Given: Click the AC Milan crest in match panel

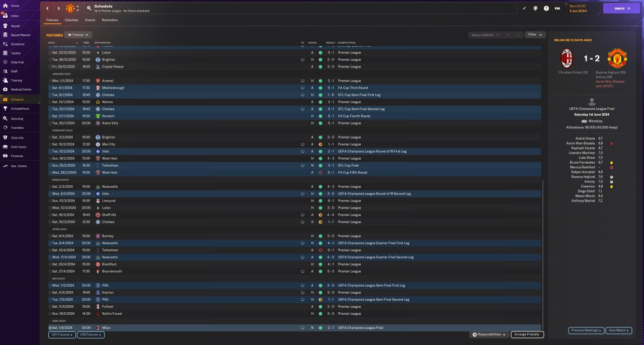Looking at the screenshot, I should [x=567, y=58].
